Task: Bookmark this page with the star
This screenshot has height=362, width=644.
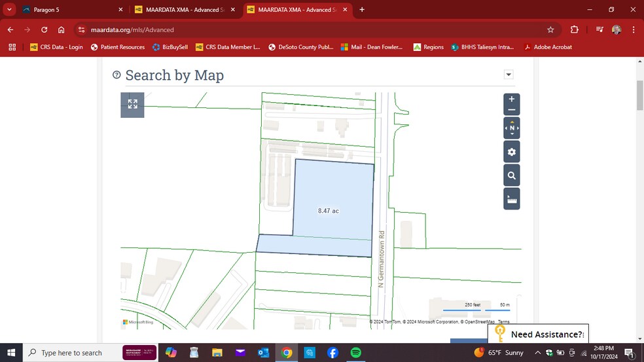Action: click(x=550, y=29)
